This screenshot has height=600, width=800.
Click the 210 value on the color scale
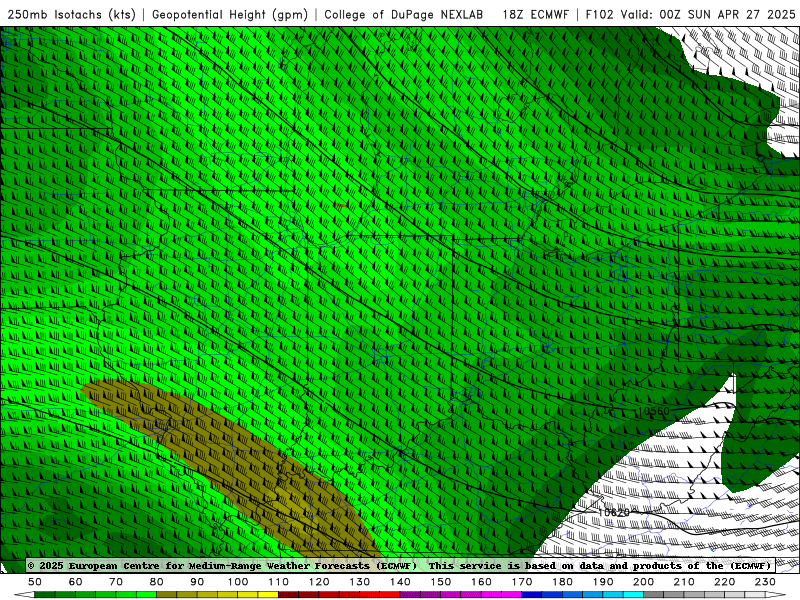[684, 582]
